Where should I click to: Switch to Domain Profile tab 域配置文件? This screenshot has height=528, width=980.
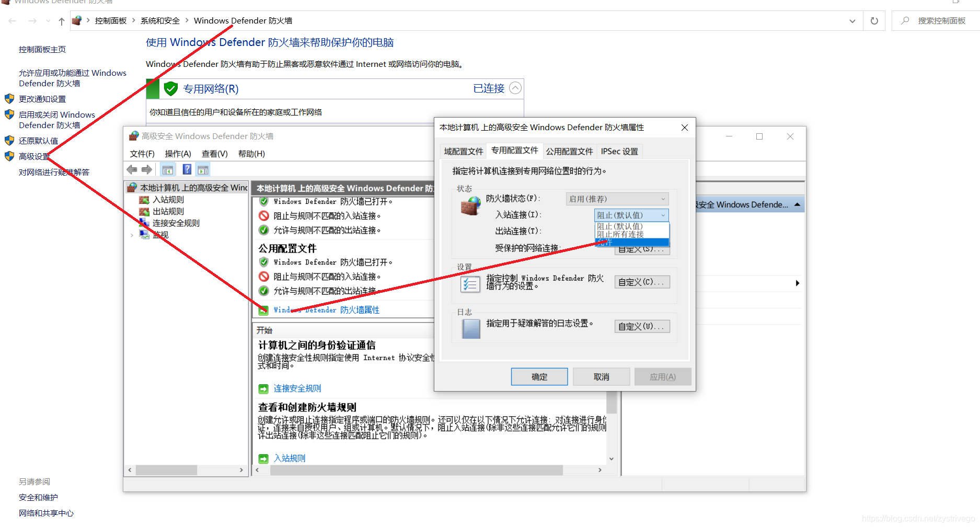click(x=464, y=151)
